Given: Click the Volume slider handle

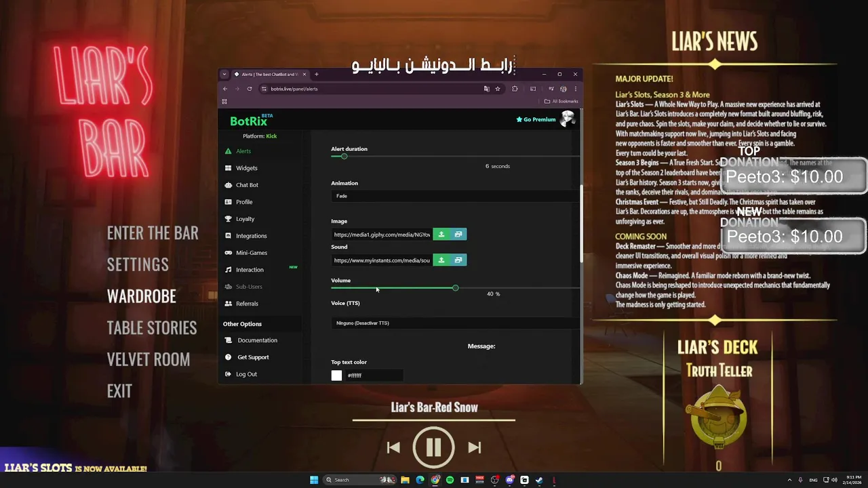Looking at the screenshot, I should [x=455, y=288].
